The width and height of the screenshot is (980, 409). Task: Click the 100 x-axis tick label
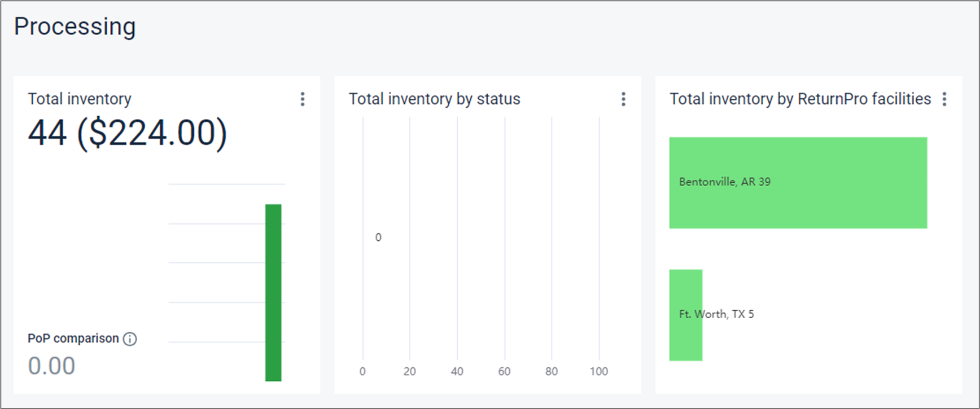click(598, 371)
